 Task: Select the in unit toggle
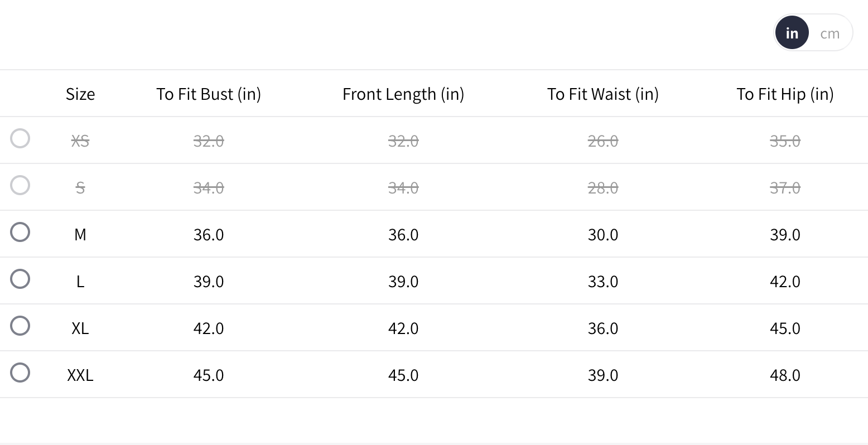click(792, 33)
